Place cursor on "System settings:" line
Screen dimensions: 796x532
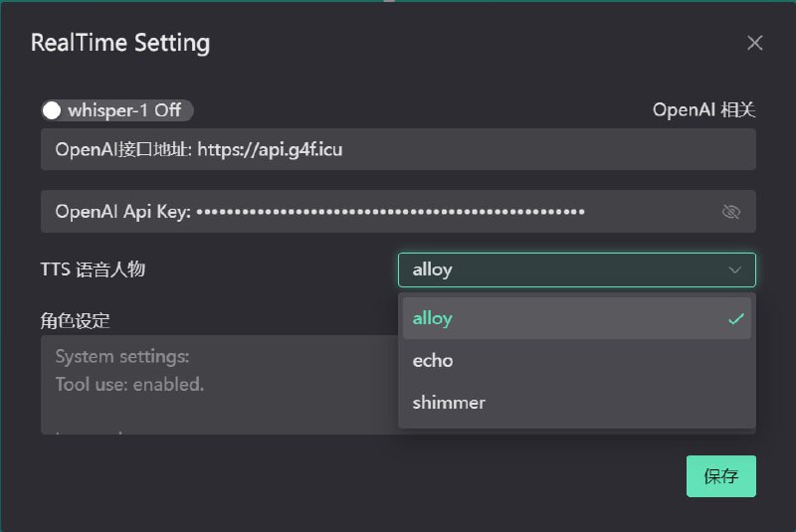tap(122, 357)
